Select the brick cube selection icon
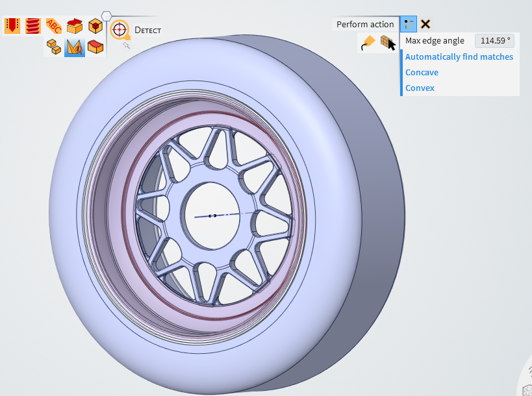Image resolution: width=532 pixels, height=396 pixels. pos(387,43)
